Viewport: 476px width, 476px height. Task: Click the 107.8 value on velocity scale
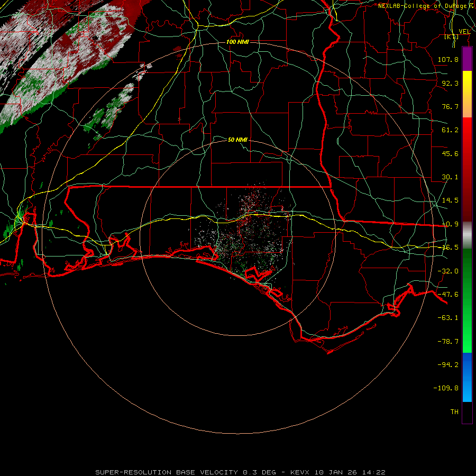click(448, 59)
